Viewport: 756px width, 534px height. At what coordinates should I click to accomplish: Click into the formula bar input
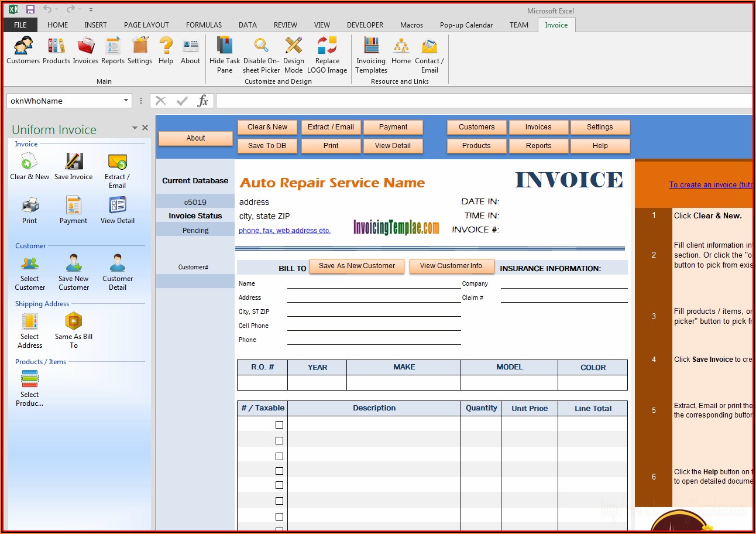click(x=483, y=101)
